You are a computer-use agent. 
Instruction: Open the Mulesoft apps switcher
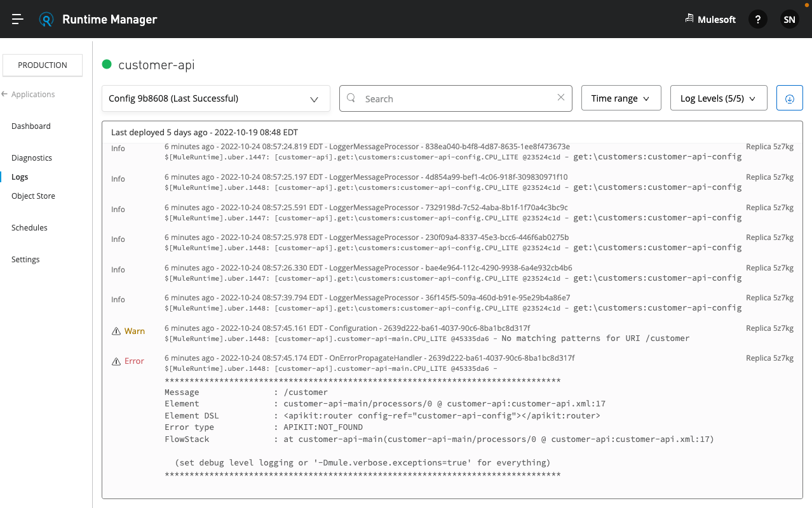(710, 19)
